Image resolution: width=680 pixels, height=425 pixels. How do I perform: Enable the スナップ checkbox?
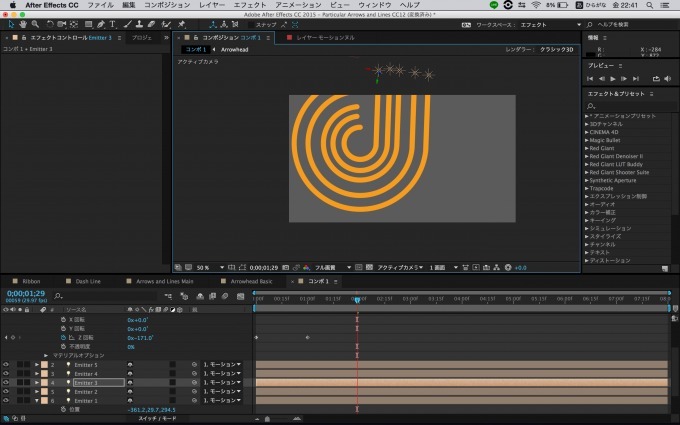tap(251, 24)
